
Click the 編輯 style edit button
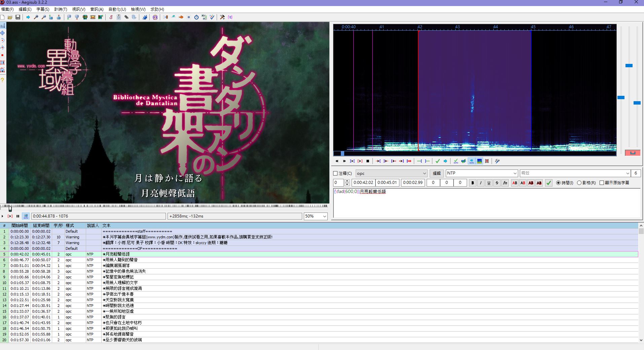(436, 173)
